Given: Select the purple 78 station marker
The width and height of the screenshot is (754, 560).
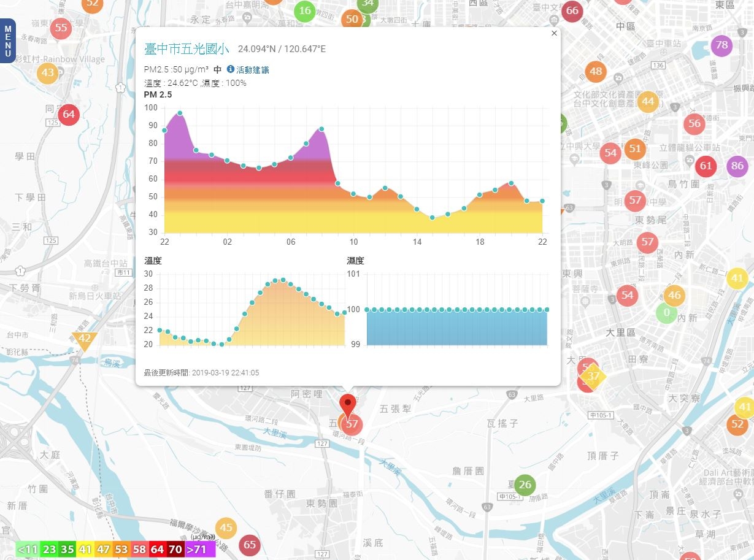Looking at the screenshot, I should click(722, 45).
